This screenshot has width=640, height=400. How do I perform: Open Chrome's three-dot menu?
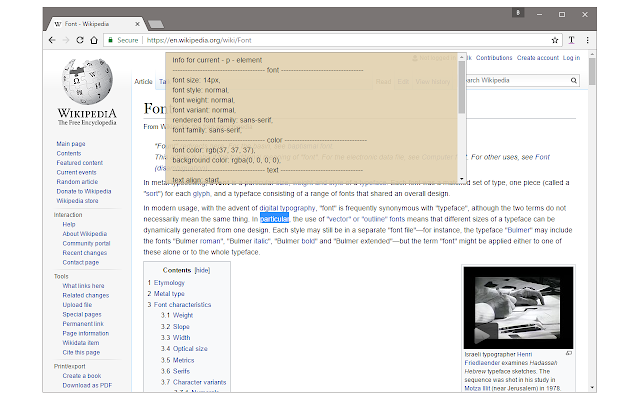[x=587, y=40]
